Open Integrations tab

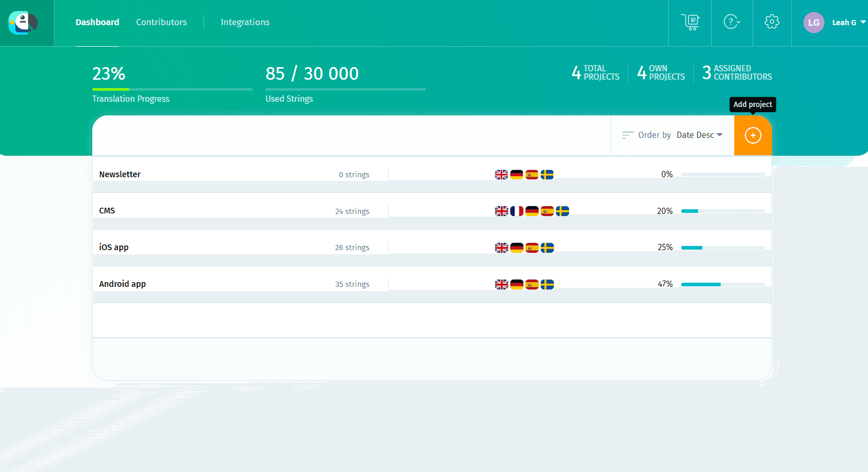pos(245,22)
